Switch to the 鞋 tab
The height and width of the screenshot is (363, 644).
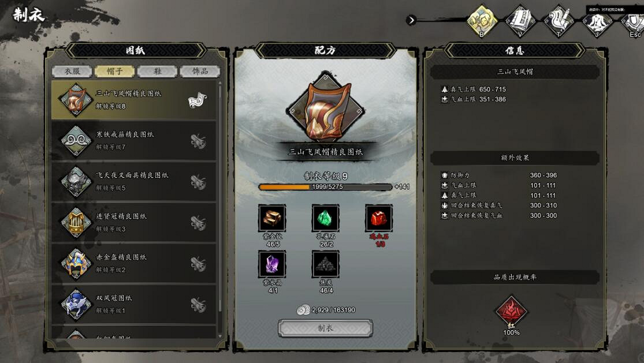point(157,72)
